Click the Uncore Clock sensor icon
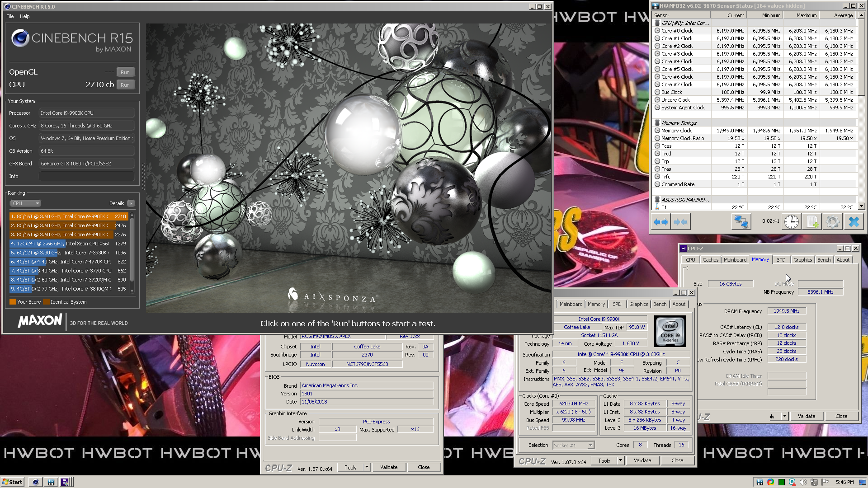The height and width of the screenshot is (488, 868). [x=657, y=100]
